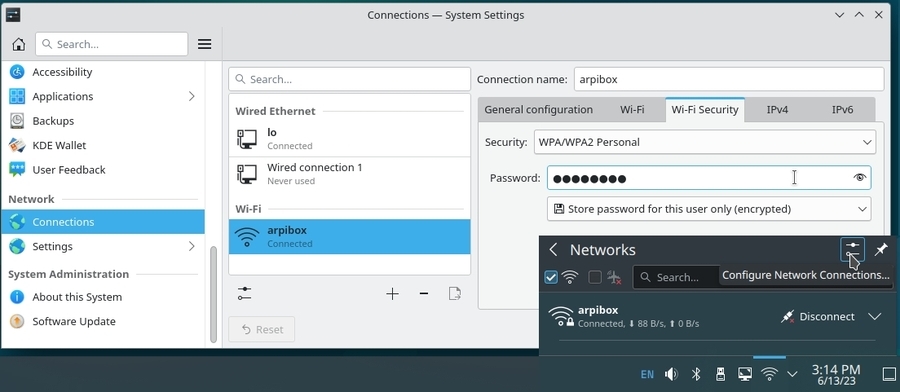Open connection list configuration sliders icon
Viewport: 900px width, 392px height.
point(245,294)
